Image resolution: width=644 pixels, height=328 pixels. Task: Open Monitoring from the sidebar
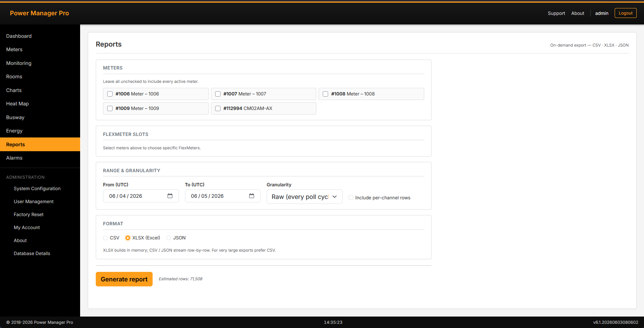(40, 63)
